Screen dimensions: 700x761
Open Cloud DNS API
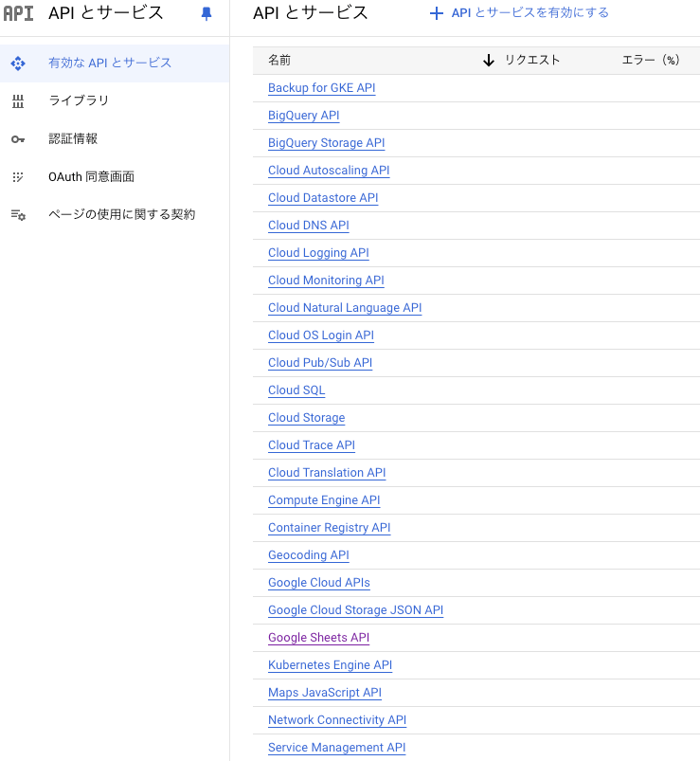pos(309,226)
